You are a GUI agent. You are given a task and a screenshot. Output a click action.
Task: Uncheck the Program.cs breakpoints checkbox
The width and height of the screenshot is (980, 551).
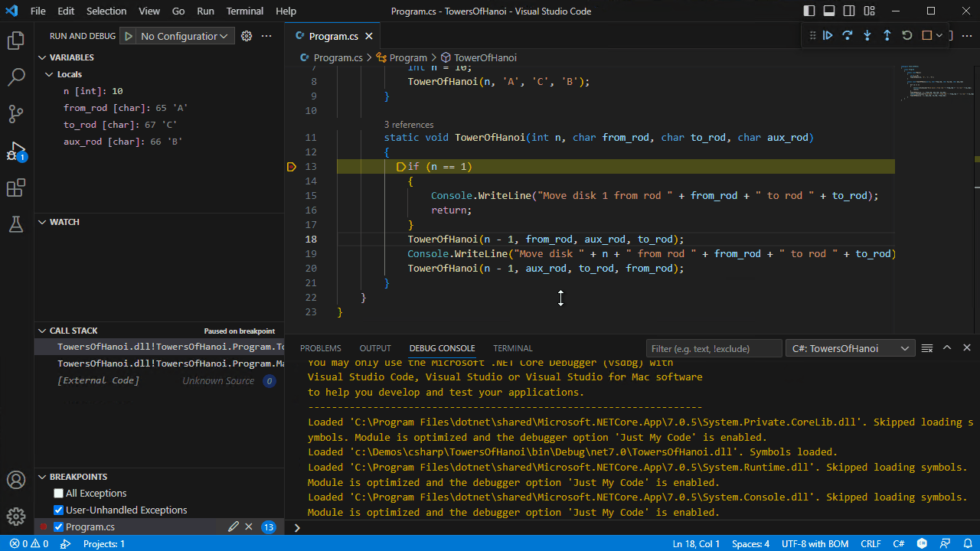[58, 527]
